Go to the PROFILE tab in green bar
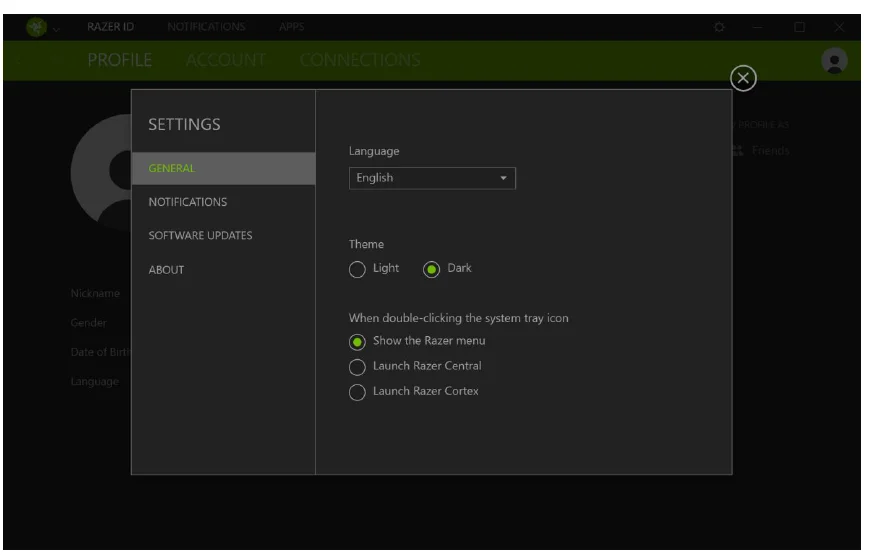The width and height of the screenshot is (871, 555). click(x=119, y=60)
